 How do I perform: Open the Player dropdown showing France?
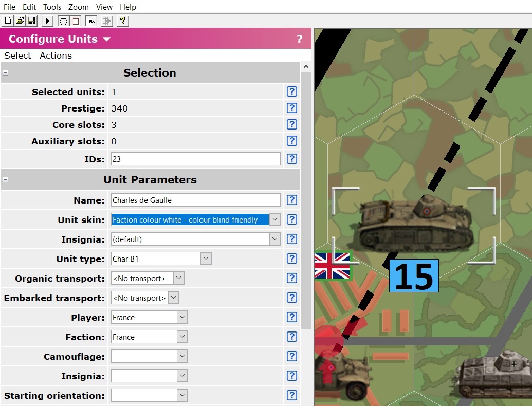(182, 318)
